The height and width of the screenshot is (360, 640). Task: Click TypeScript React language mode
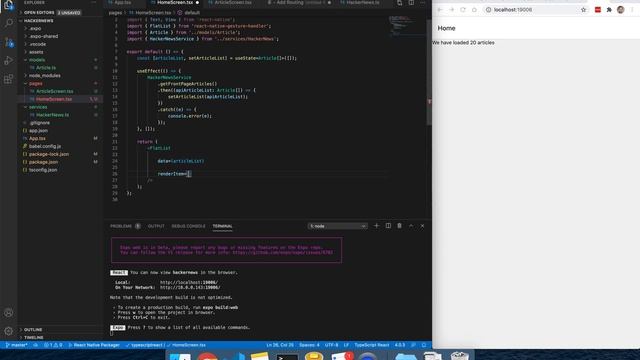click(x=372, y=345)
